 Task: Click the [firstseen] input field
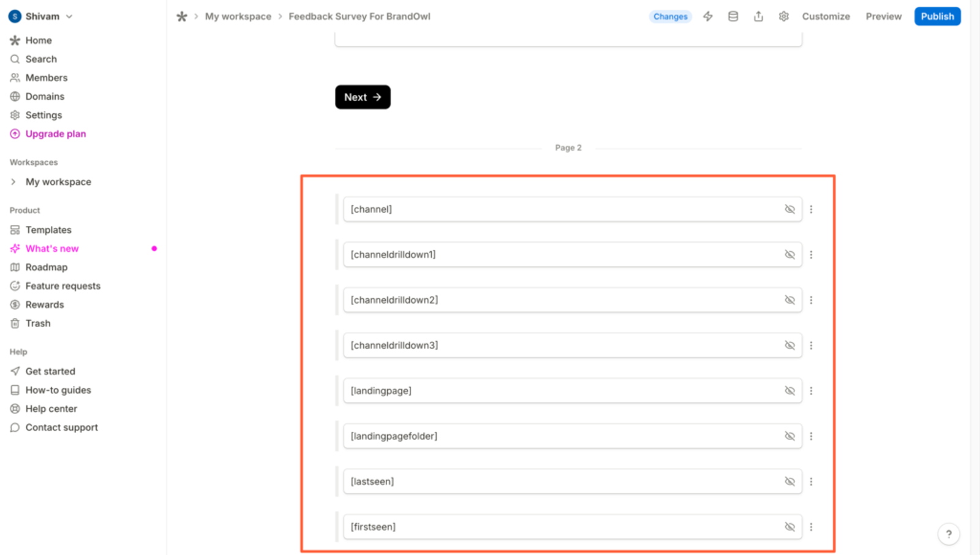click(x=573, y=527)
